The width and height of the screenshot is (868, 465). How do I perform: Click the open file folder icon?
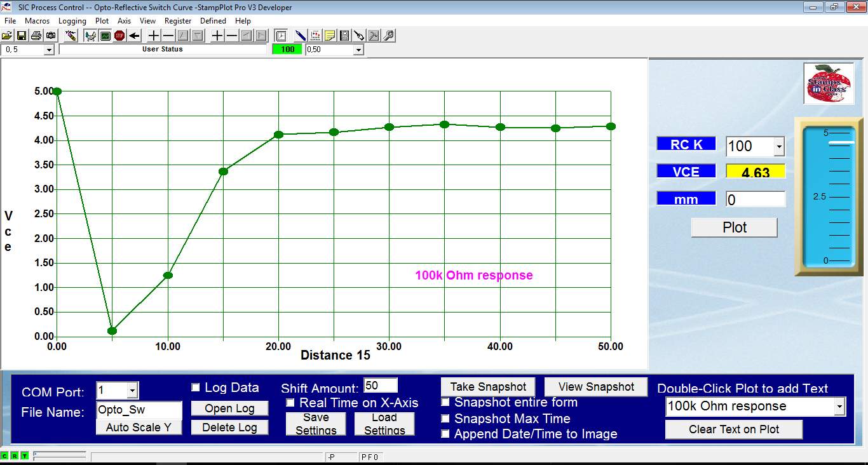point(7,36)
